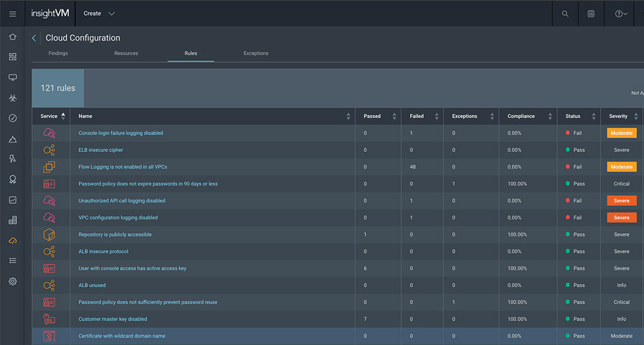Switch to the Findings tab
The image size is (644, 345).
(x=58, y=53)
